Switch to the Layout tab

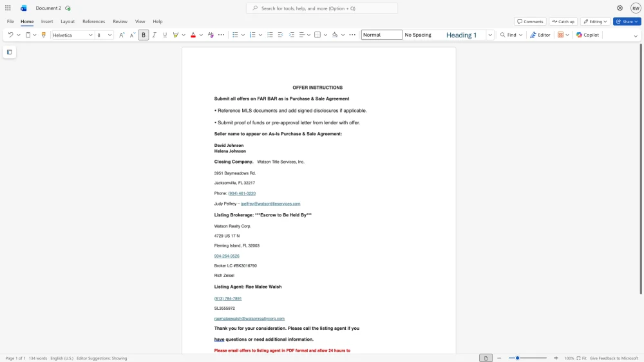pos(68,21)
